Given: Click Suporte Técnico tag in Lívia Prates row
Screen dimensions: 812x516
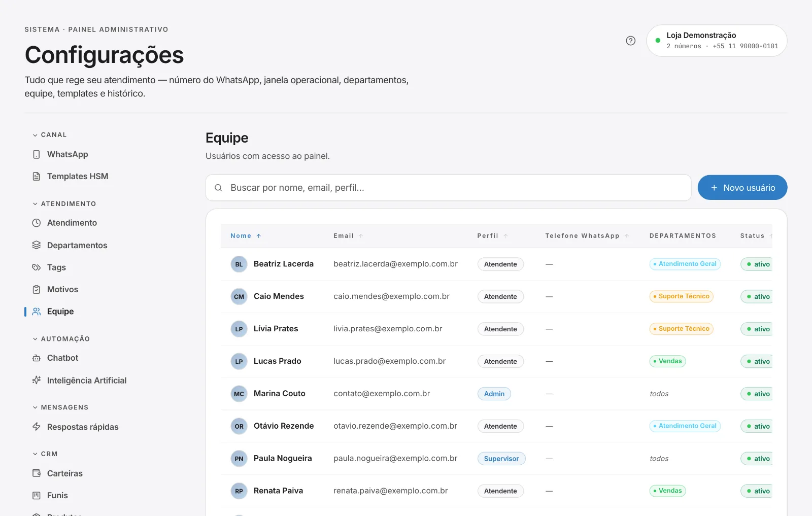Looking at the screenshot, I should click(682, 329).
